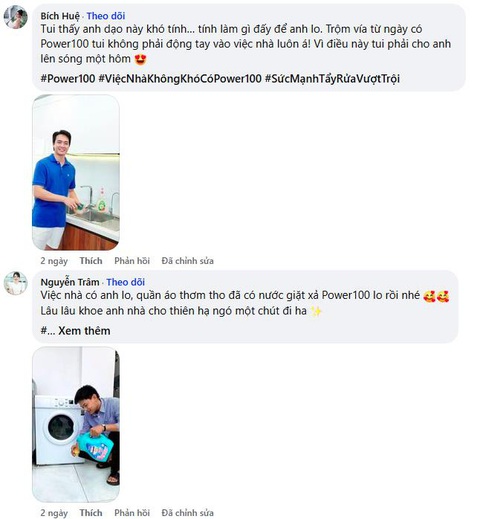View edit history on Bích Huệ's comment

[x=188, y=261]
